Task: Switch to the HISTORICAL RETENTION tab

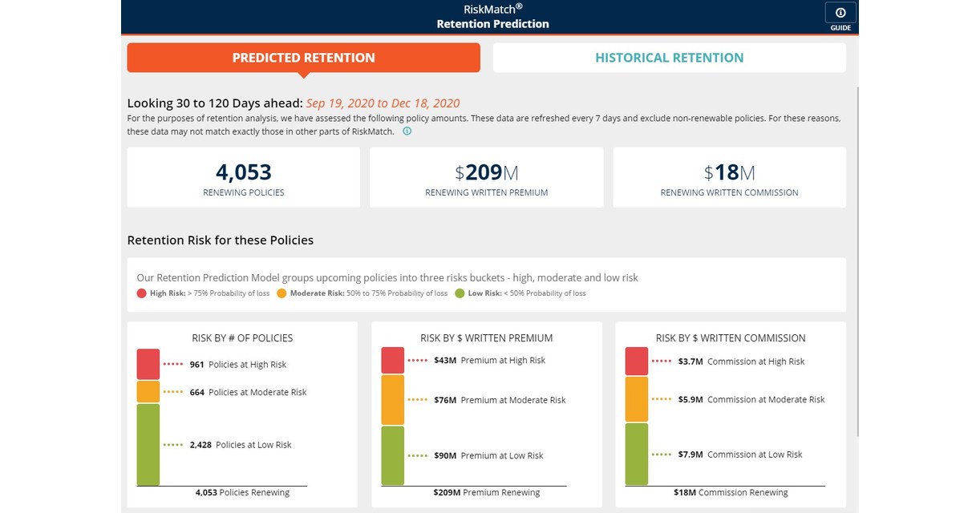Action: [x=670, y=57]
